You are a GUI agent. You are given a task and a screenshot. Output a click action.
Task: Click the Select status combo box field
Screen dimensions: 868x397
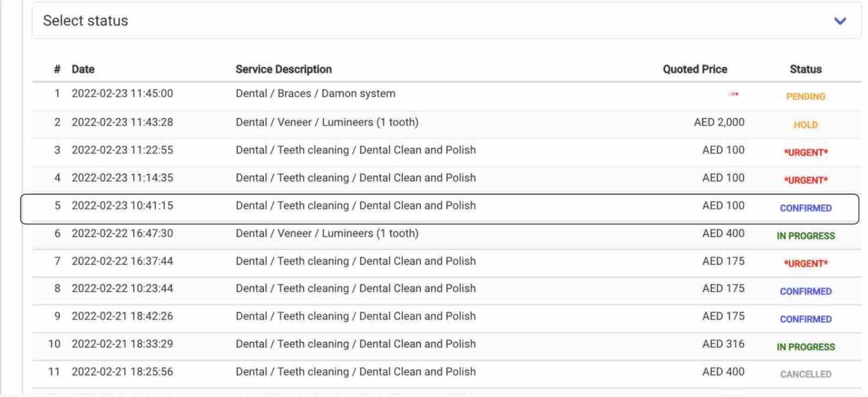[446, 21]
